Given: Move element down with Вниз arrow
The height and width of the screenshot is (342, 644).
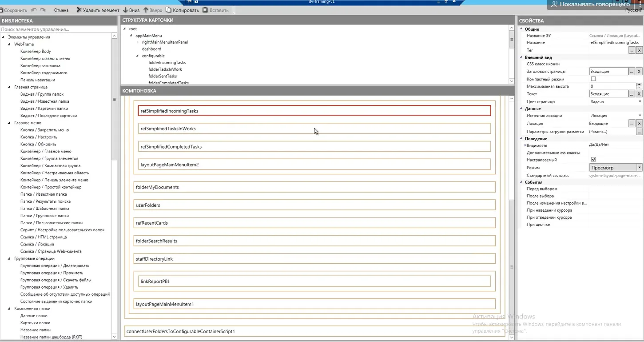Looking at the screenshot, I should pos(131,10).
